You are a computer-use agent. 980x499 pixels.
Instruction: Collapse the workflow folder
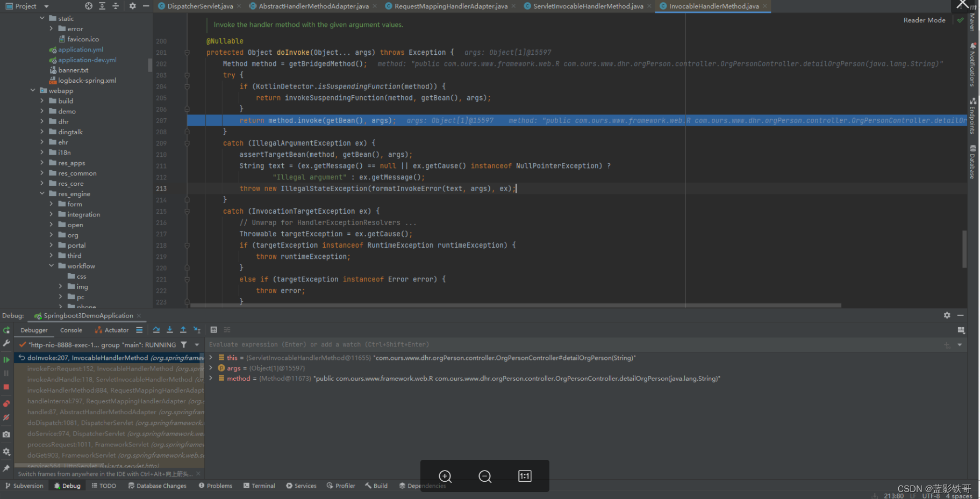[52, 266]
